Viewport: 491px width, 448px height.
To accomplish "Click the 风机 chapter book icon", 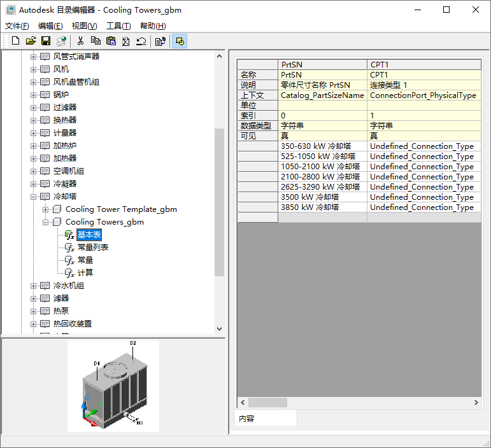I will click(x=45, y=69).
